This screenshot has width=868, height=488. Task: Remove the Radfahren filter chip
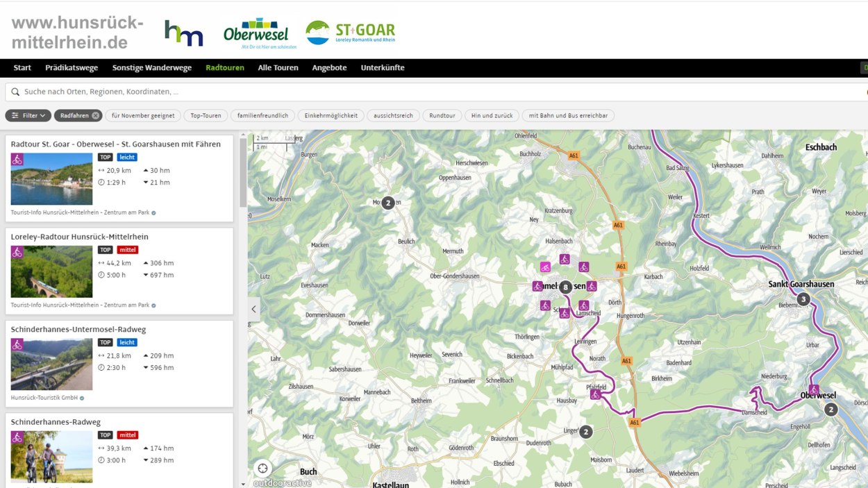tap(96, 116)
